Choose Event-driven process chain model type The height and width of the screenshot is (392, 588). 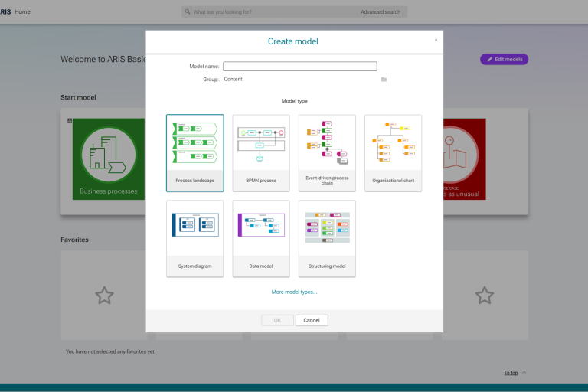click(327, 153)
